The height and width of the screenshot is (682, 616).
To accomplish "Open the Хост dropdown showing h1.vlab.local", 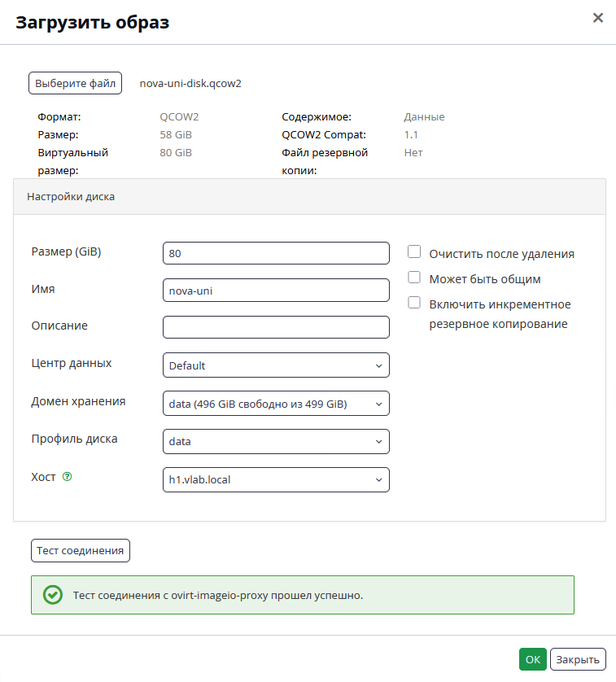I will (x=276, y=479).
